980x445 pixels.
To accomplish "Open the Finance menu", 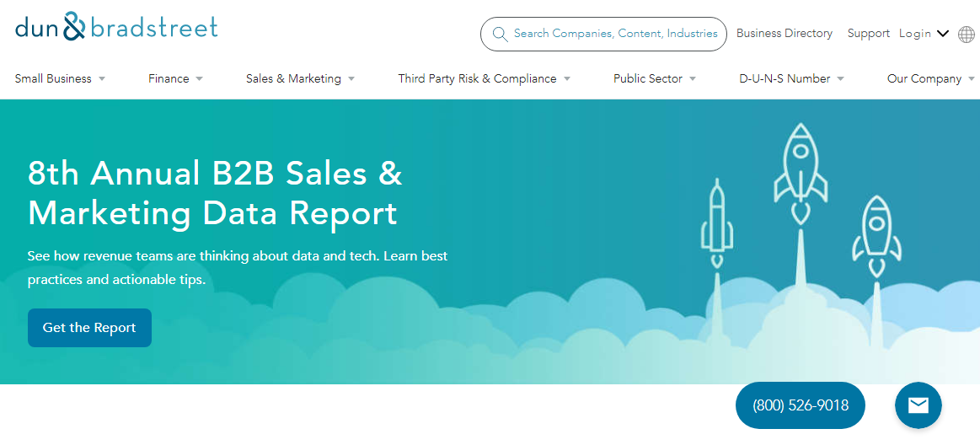I will click(169, 78).
